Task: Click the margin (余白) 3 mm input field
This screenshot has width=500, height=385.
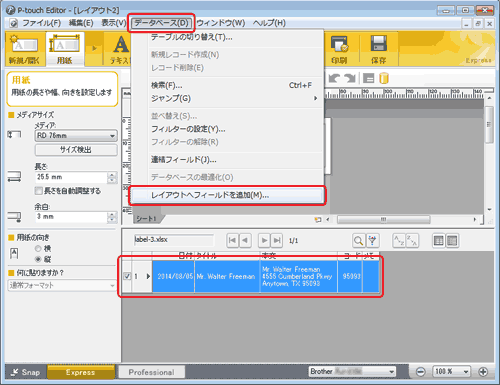Action: coord(71,217)
